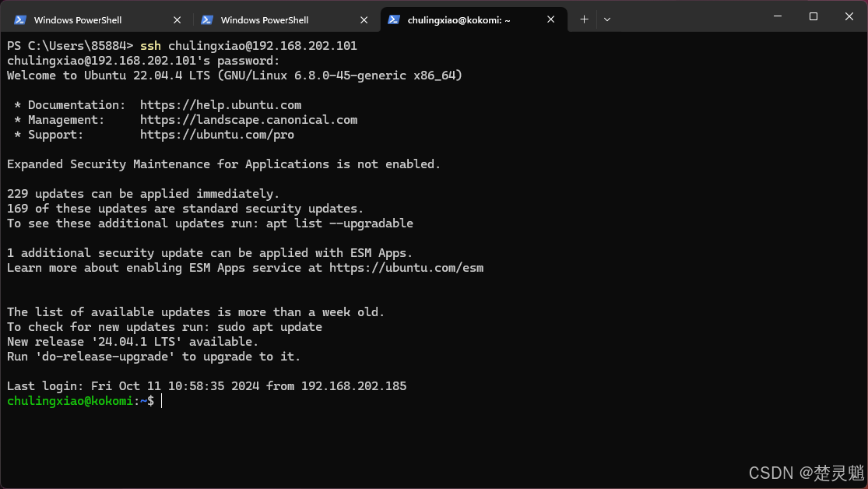Click the Last login line

click(206, 386)
